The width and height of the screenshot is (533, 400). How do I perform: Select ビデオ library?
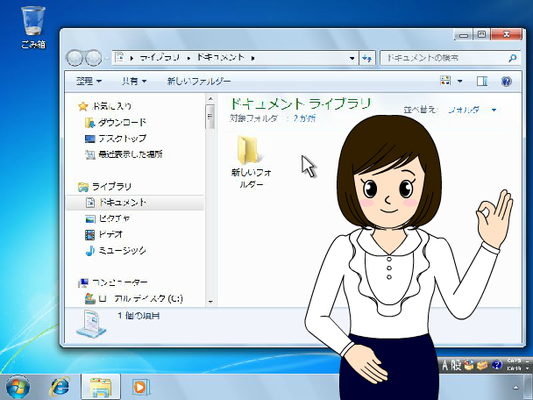111,234
